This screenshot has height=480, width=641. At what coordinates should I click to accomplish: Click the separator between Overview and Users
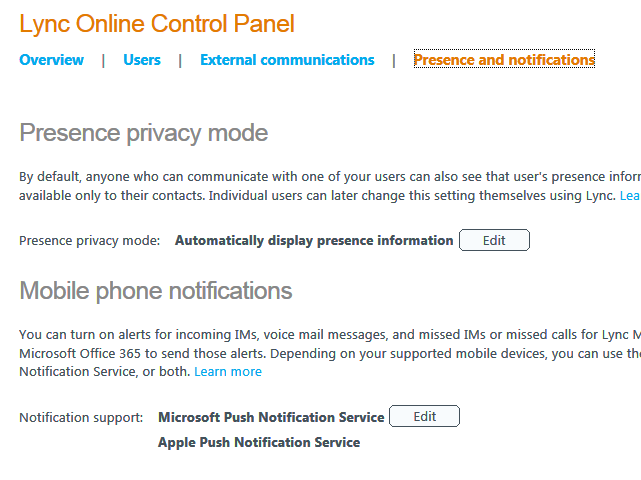pyautogui.click(x=103, y=60)
